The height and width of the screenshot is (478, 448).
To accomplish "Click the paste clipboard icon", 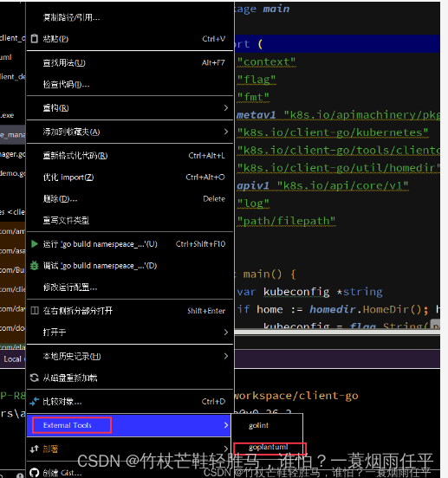I will tap(35, 39).
